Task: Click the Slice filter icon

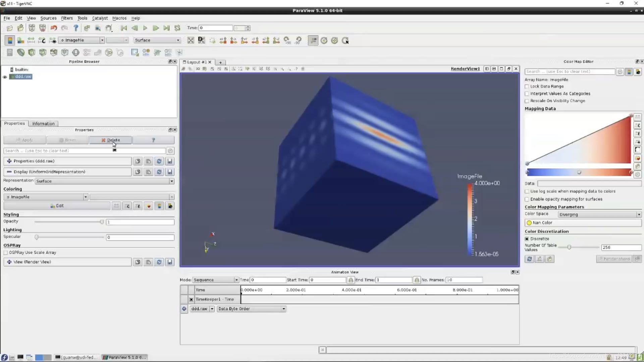Action: point(43,53)
